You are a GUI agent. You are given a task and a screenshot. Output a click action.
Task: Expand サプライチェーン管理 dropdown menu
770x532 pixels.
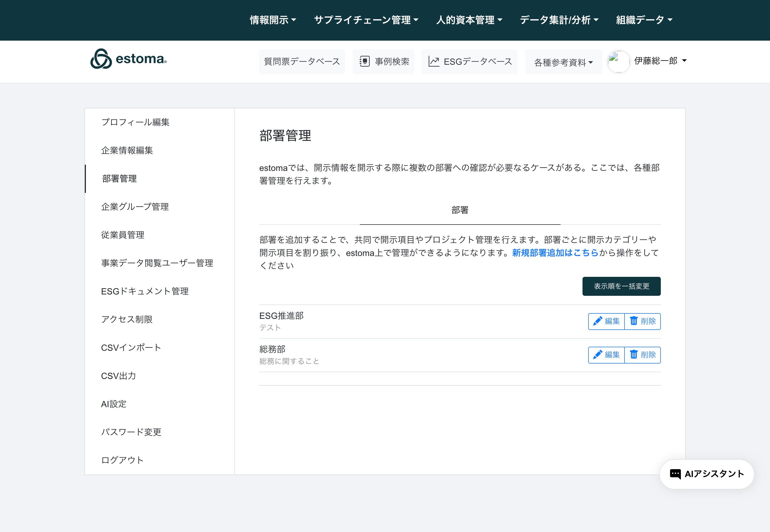pos(366,20)
